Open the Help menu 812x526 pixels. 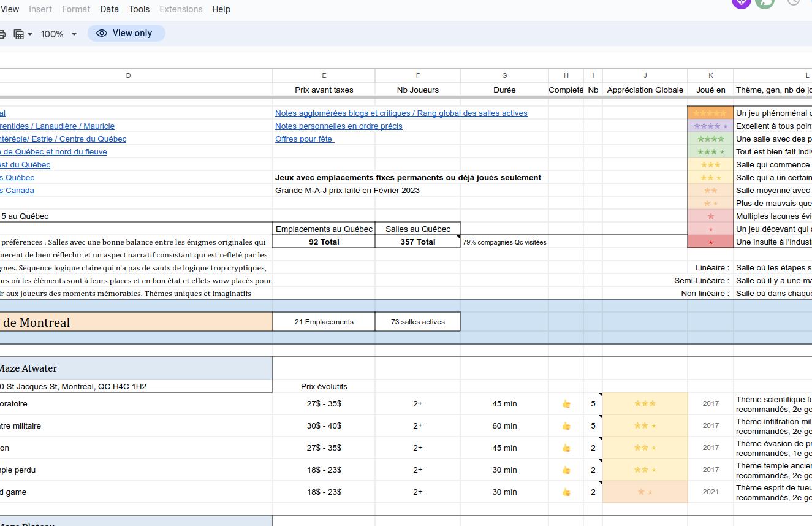[x=221, y=9]
